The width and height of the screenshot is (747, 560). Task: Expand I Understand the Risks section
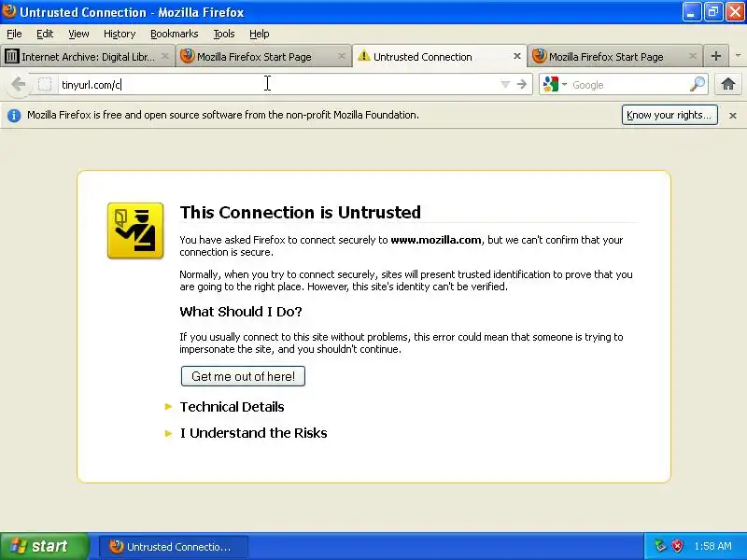(x=253, y=433)
